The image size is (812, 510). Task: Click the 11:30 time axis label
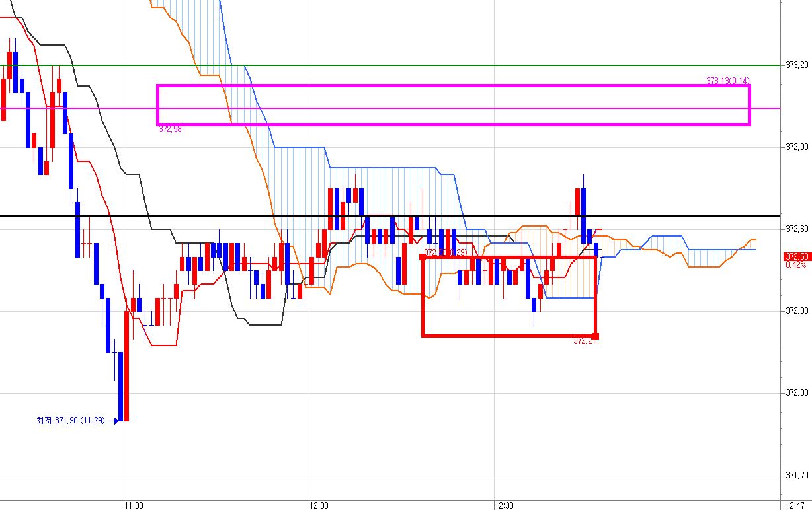(134, 505)
